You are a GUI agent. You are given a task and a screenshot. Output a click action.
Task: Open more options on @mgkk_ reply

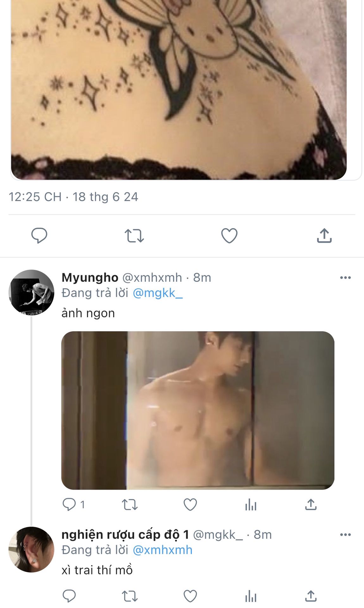(345, 535)
